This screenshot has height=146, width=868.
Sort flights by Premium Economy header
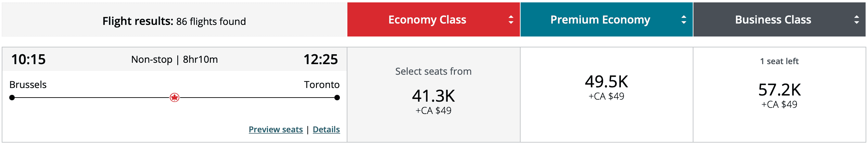600,20
